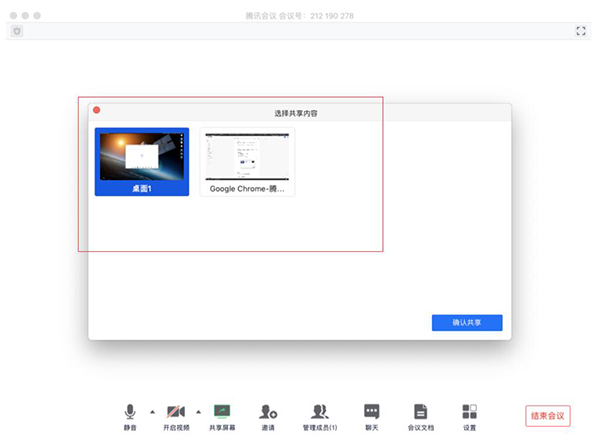Image resolution: width=594 pixels, height=446 pixels.
Task: Expand the arrow next to the video camera
Action: [x=199, y=412]
